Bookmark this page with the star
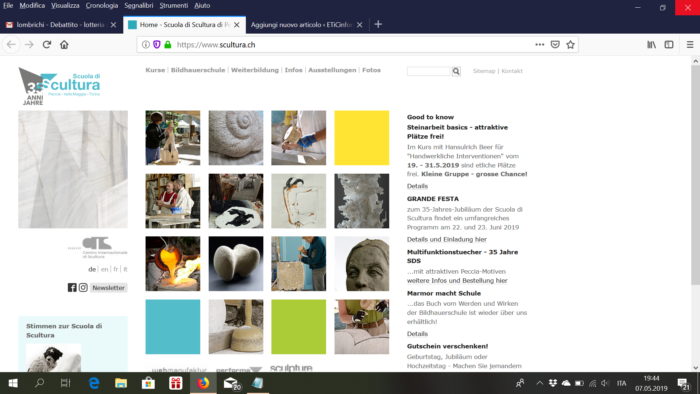Image resolution: width=700 pixels, height=394 pixels. coord(570,45)
